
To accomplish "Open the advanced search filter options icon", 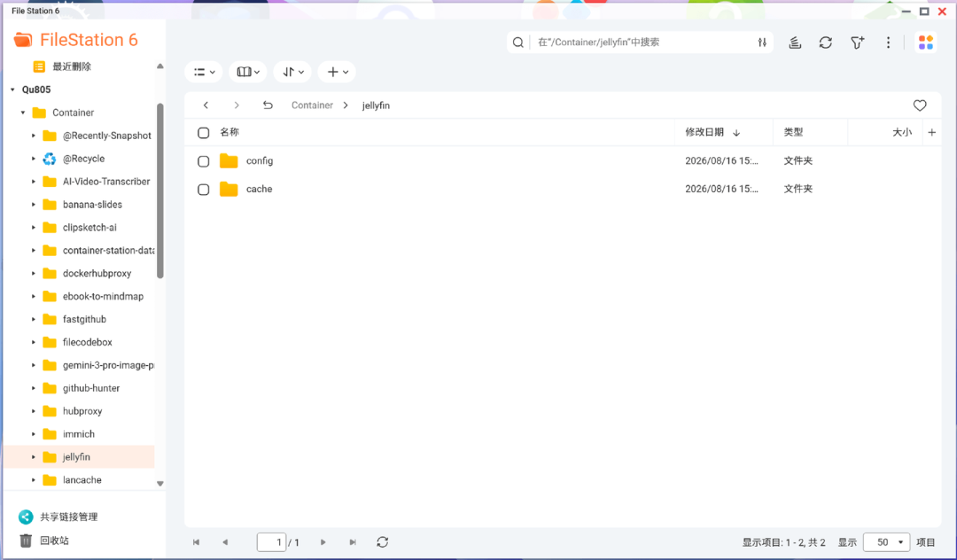I will click(x=762, y=43).
